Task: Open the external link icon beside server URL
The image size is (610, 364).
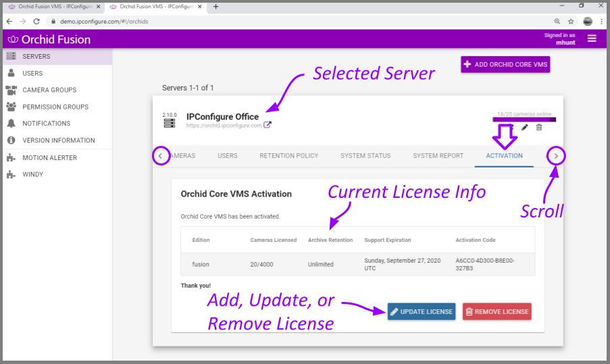Action: (x=268, y=125)
